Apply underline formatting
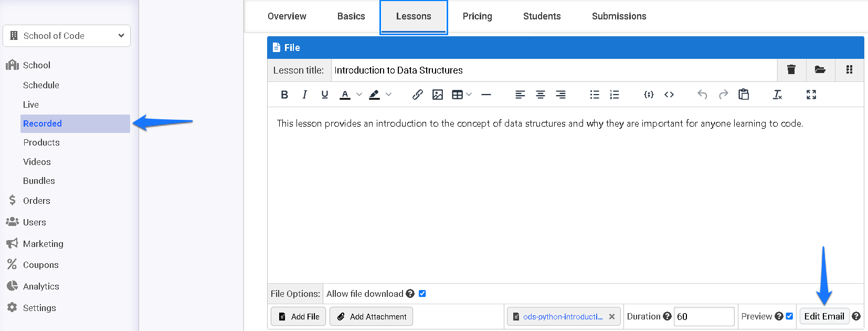 tap(325, 95)
